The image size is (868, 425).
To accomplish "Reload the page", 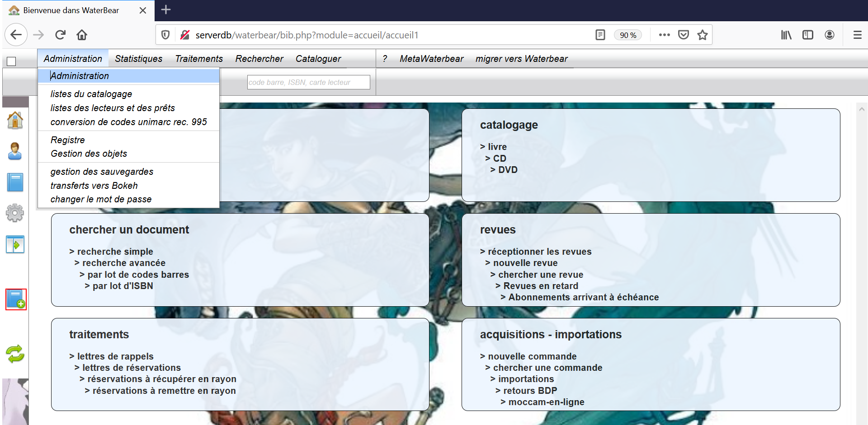I will point(60,35).
